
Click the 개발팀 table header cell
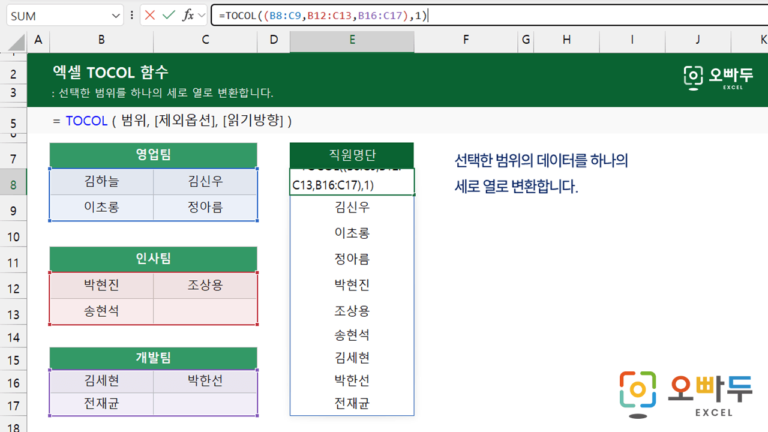[153, 358]
